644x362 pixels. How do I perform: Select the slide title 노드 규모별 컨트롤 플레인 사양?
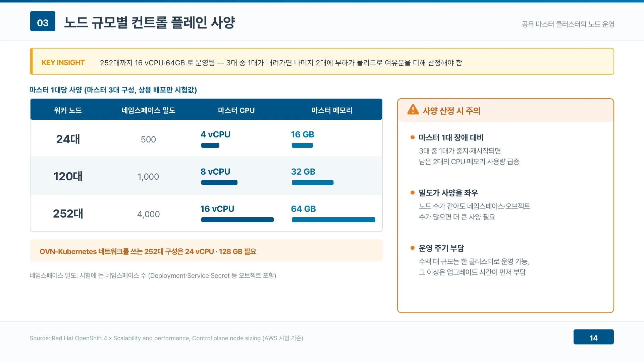coord(150,22)
